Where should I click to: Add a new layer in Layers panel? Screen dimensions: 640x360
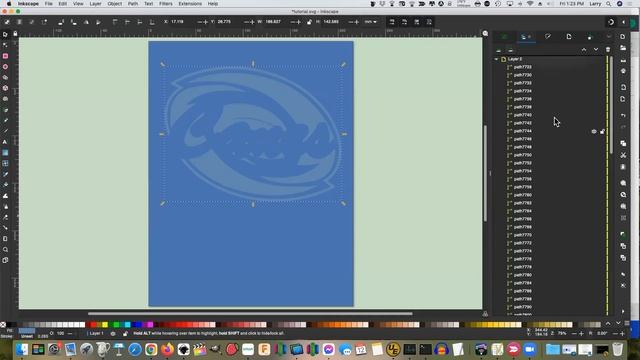[498, 50]
